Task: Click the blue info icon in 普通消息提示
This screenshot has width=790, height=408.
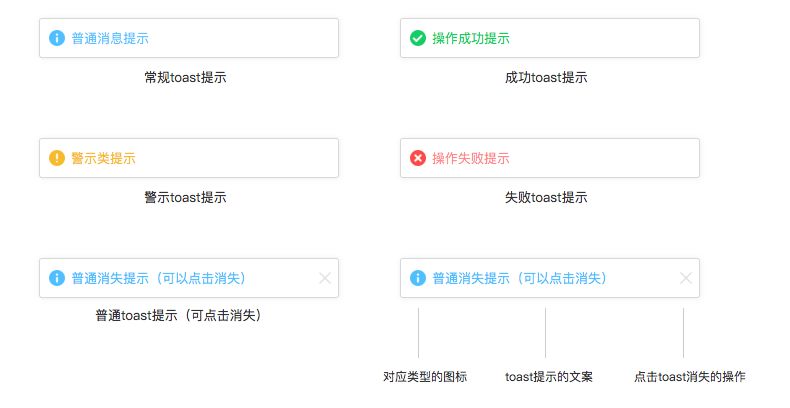Action: point(57,38)
